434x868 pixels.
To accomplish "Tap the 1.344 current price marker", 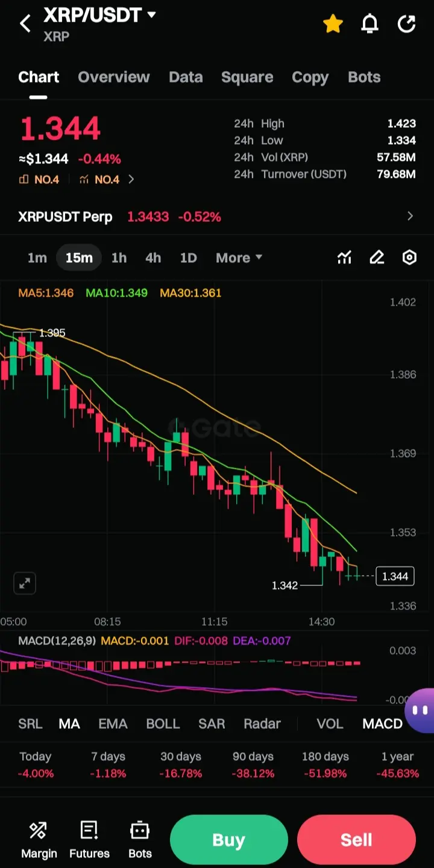I will [x=395, y=576].
